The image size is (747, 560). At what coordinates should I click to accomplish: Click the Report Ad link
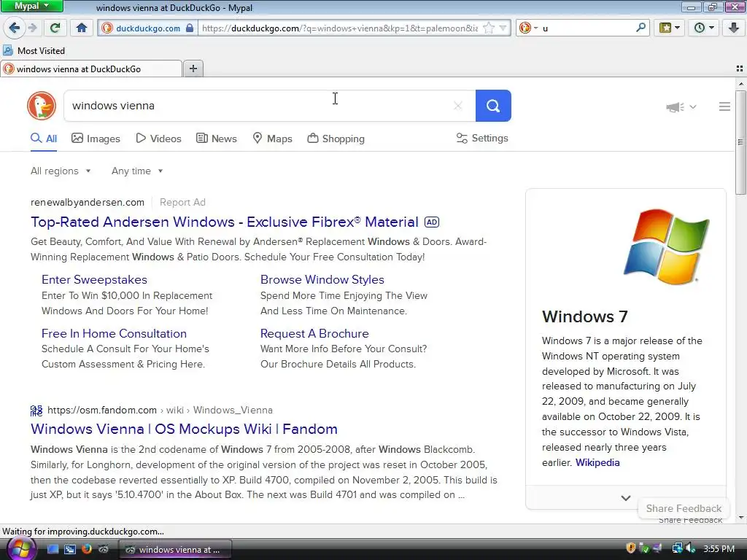point(182,203)
